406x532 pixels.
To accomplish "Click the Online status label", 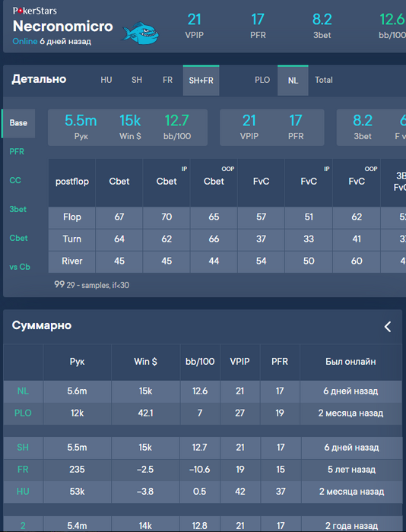I will 25,41.
